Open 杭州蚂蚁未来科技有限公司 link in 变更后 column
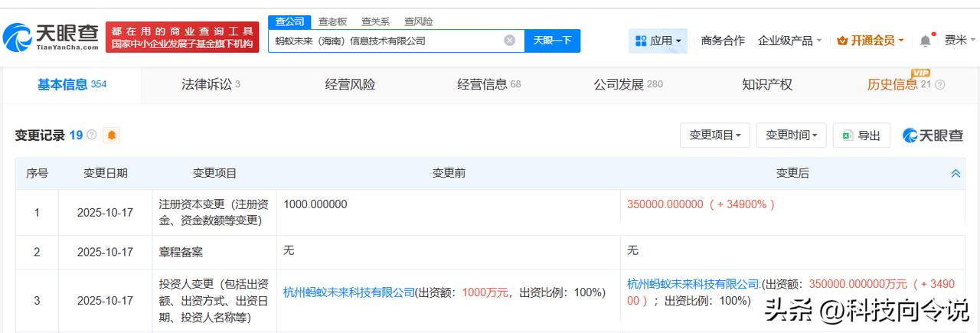Viewport: 980px width, 333px height. (x=693, y=283)
